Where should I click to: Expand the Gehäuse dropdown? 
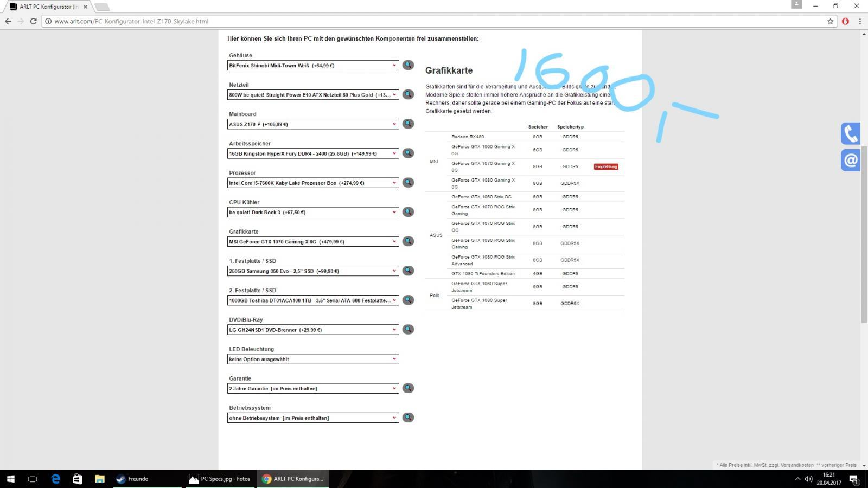pos(313,66)
